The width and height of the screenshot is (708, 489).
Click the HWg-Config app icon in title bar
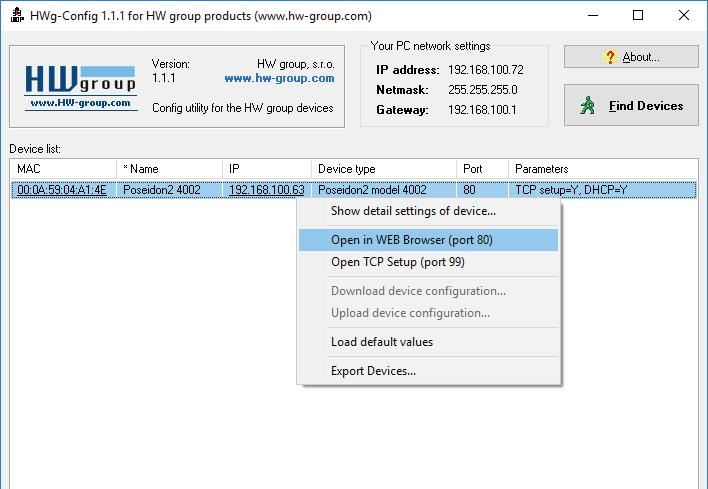(17, 15)
